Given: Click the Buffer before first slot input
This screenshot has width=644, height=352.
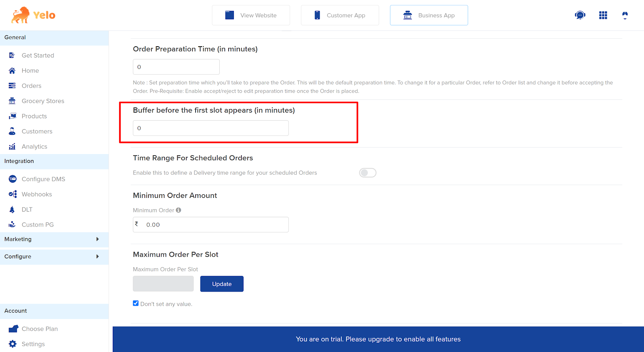Looking at the screenshot, I should 211,128.
